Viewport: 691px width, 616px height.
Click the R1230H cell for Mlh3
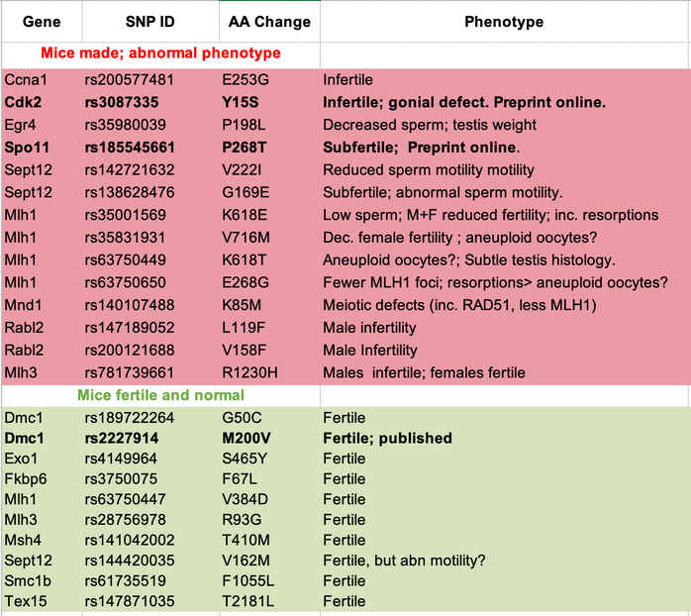pos(269,372)
